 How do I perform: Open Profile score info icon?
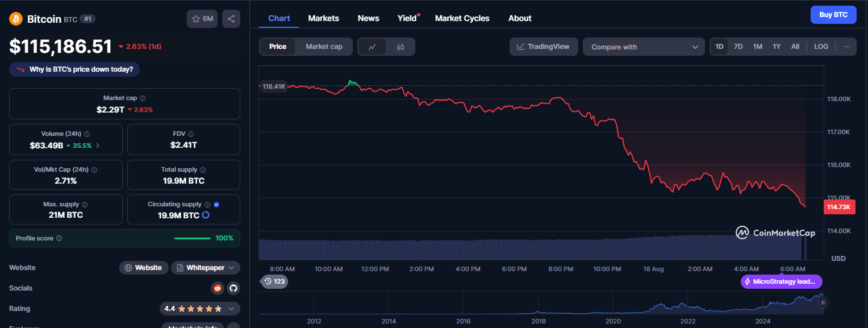point(59,239)
